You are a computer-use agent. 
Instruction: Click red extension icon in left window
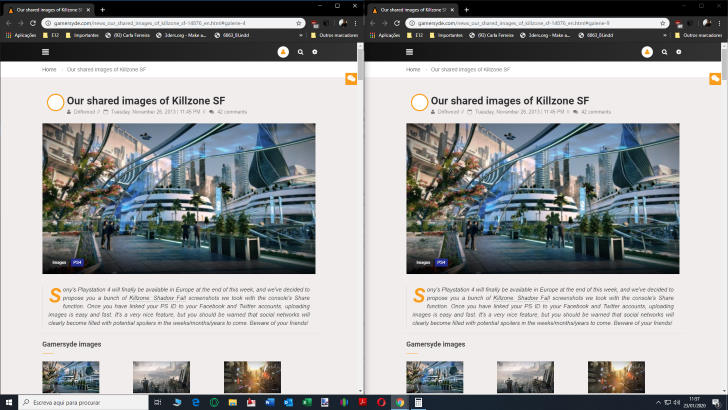click(x=315, y=23)
